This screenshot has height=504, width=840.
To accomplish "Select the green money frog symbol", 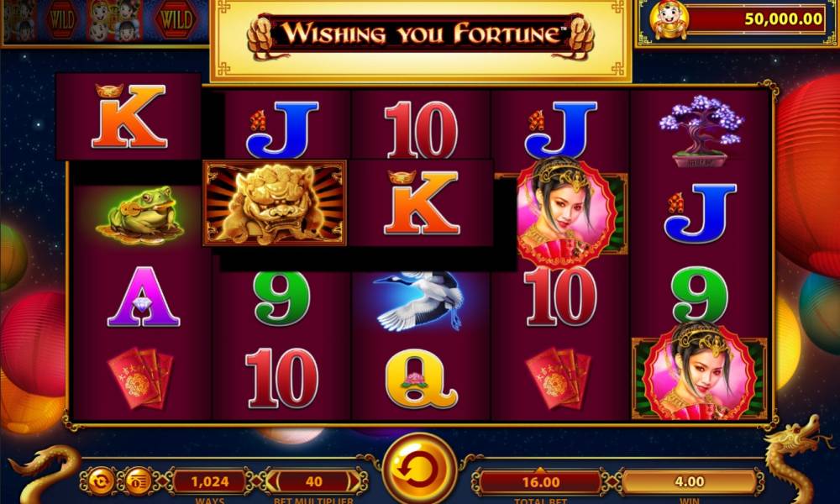I will coord(140,215).
